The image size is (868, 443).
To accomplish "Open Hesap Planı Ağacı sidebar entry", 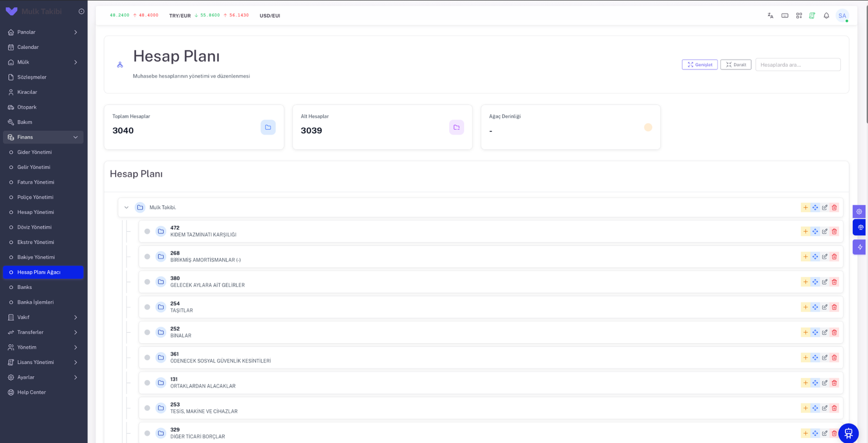I will click(43, 273).
